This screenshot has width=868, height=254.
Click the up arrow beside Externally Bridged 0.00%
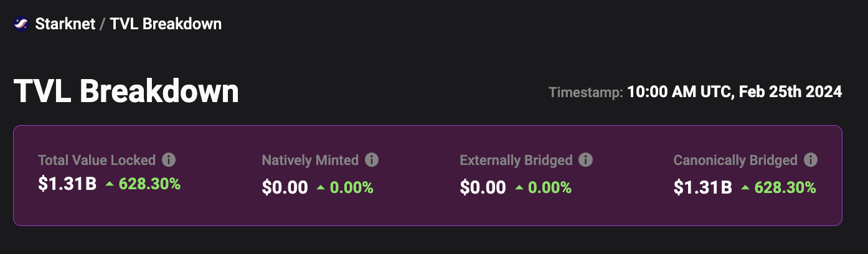coord(519,187)
